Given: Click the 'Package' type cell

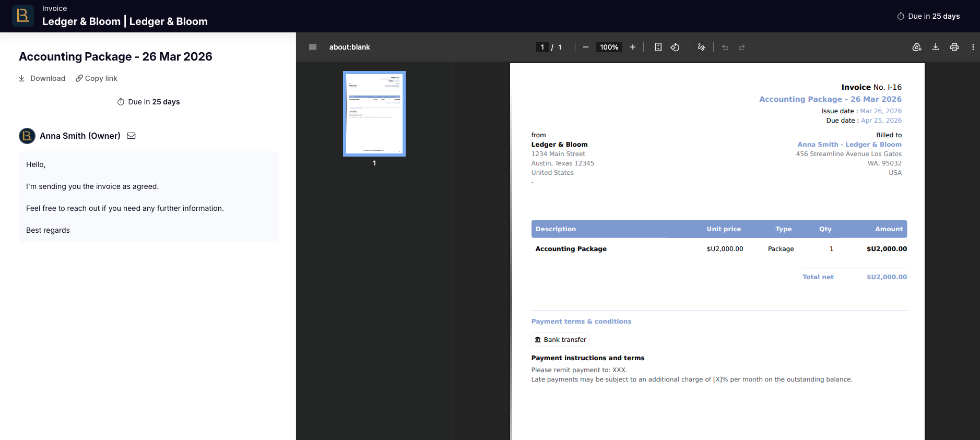Looking at the screenshot, I should click(781, 249).
